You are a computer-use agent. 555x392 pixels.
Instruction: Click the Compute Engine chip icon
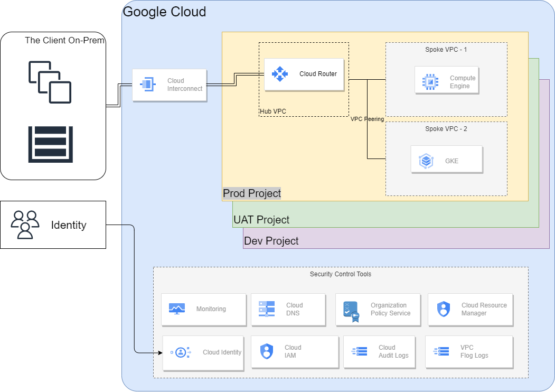(x=430, y=81)
